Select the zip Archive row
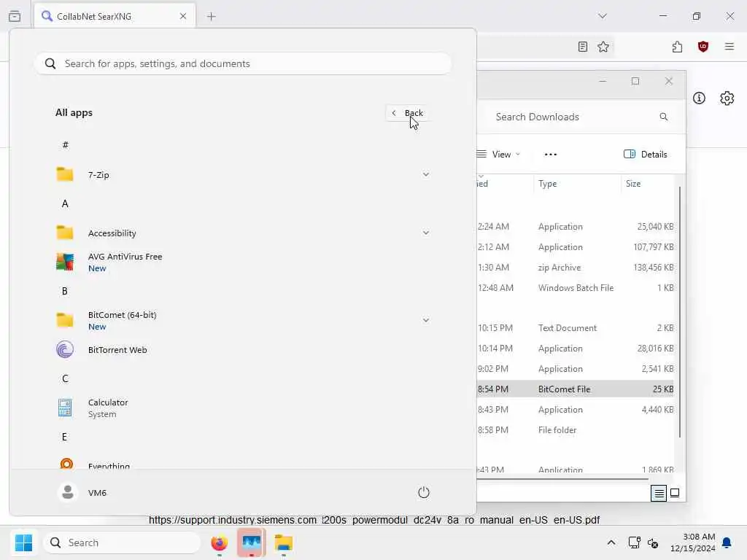747x560 pixels. point(576,267)
